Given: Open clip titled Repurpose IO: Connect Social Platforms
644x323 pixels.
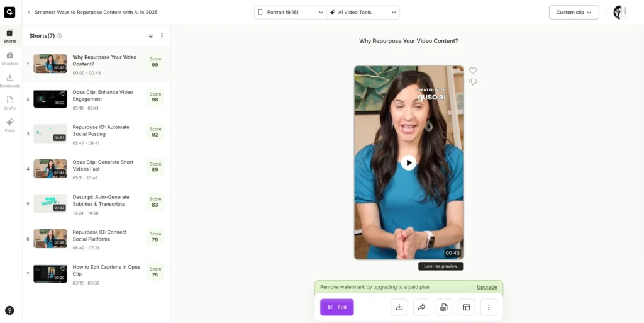Looking at the screenshot, I should point(100,235).
